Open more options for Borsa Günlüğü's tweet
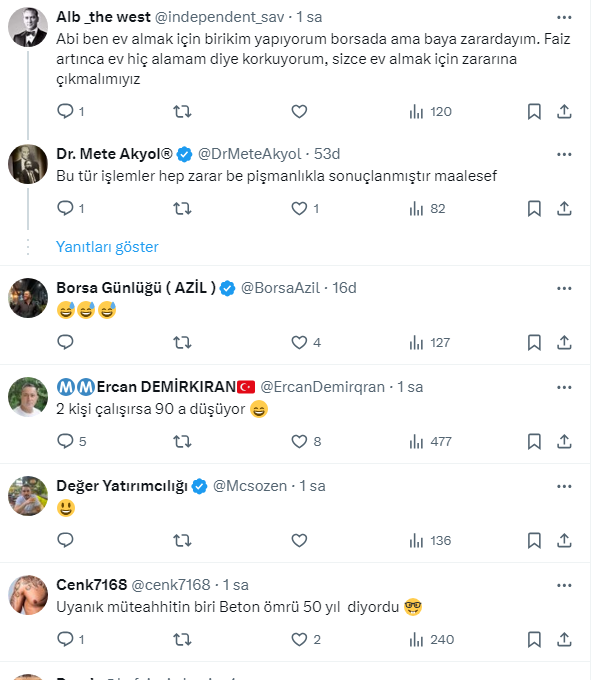This screenshot has height=680, width=608. (564, 288)
